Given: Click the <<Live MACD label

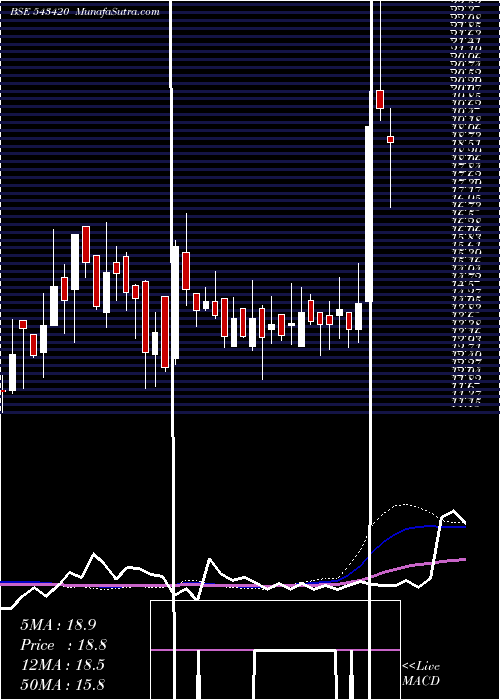Looking at the screenshot, I should [x=421, y=674].
